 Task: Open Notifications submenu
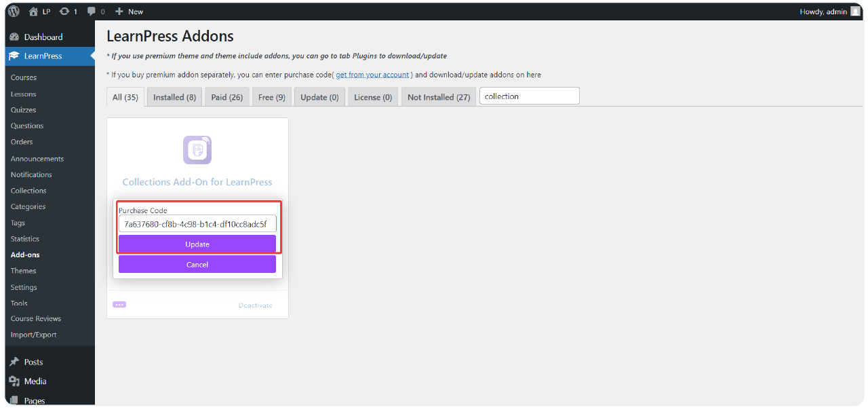(31, 174)
